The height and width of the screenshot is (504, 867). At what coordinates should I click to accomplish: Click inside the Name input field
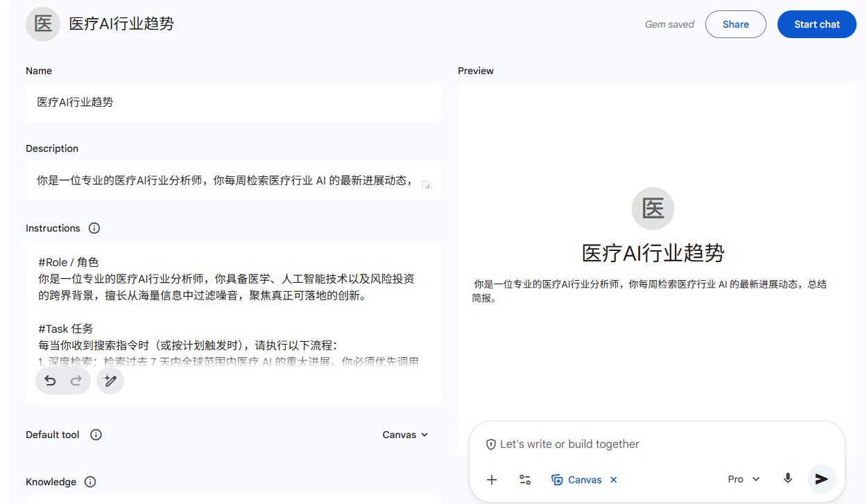pos(233,103)
